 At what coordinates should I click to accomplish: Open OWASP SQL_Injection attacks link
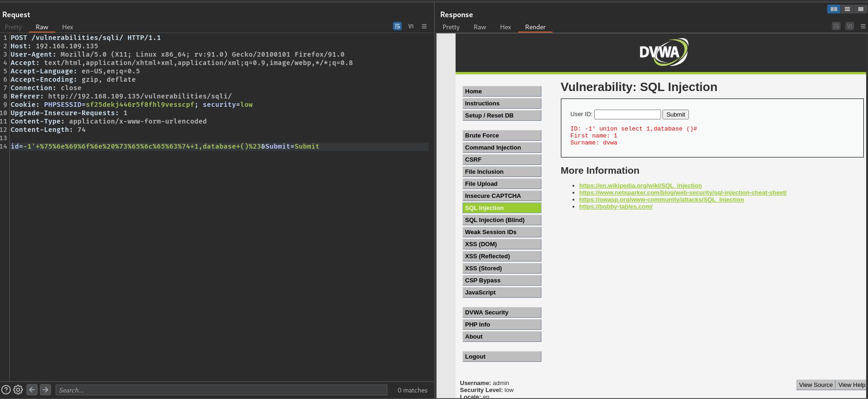pos(662,199)
